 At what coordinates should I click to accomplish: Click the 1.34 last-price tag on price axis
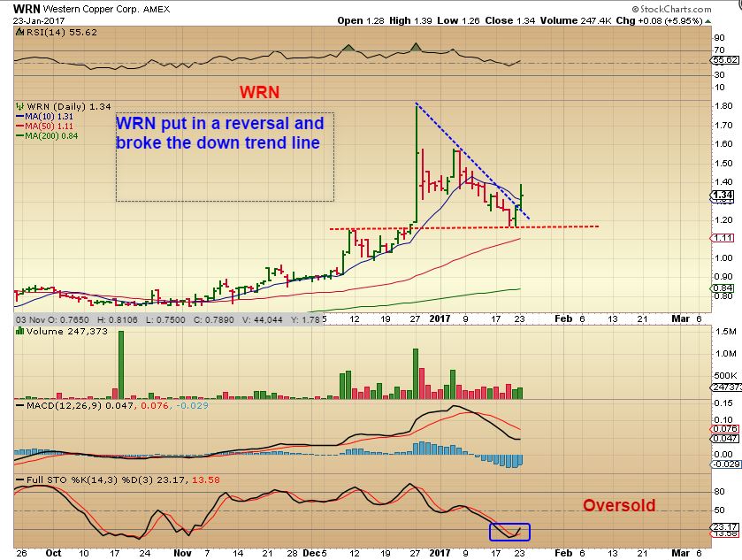(x=723, y=195)
